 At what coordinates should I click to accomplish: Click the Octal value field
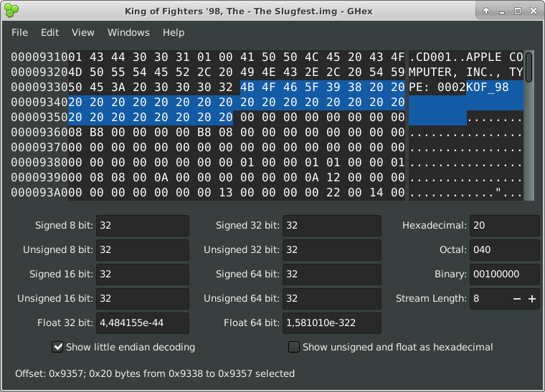click(x=504, y=250)
